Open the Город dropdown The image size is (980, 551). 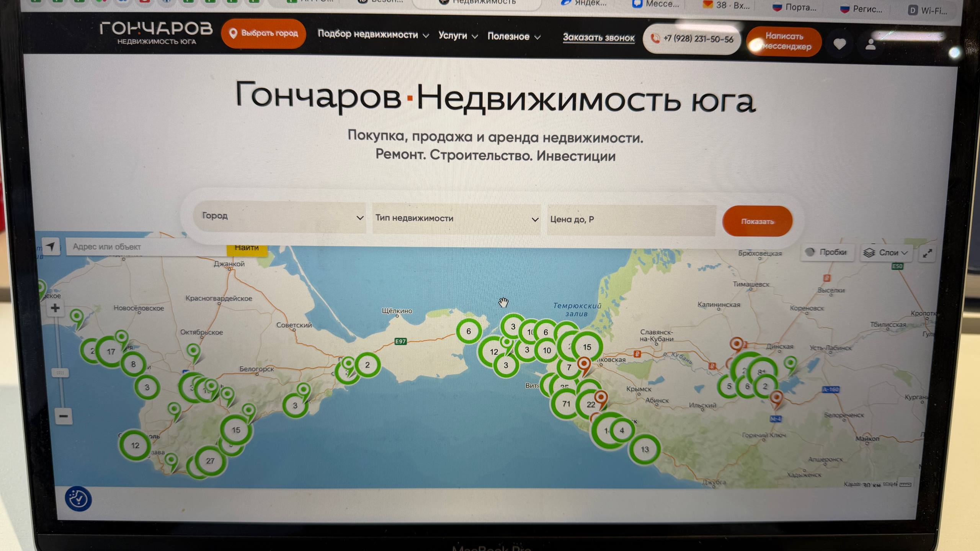[x=279, y=217]
